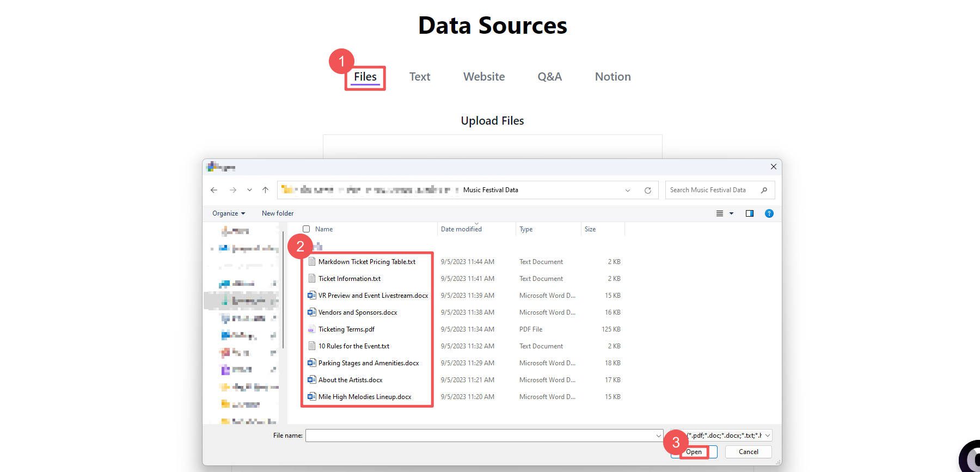Click the New folder button
The height and width of the screenshot is (472, 980).
(x=277, y=213)
